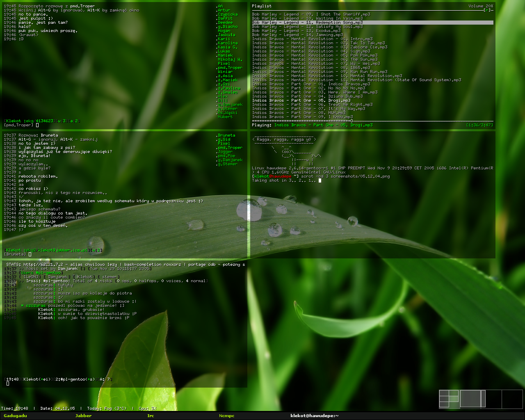Viewport: 525px width, 420px height.
Task: Select pager desktop showing several window outlines
Action: [449, 399]
